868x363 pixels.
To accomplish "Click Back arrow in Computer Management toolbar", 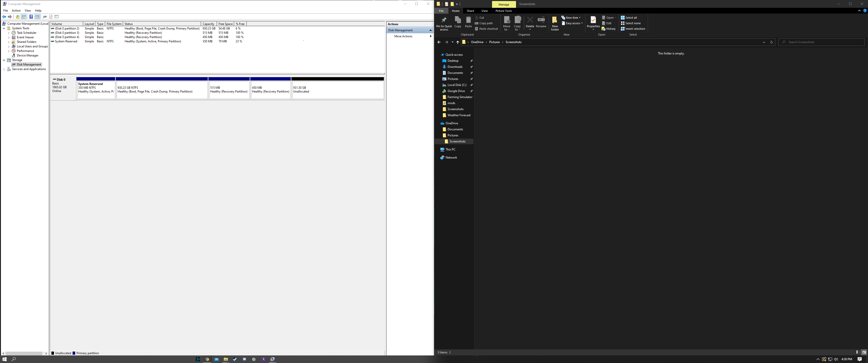I will pyautogui.click(x=4, y=17).
